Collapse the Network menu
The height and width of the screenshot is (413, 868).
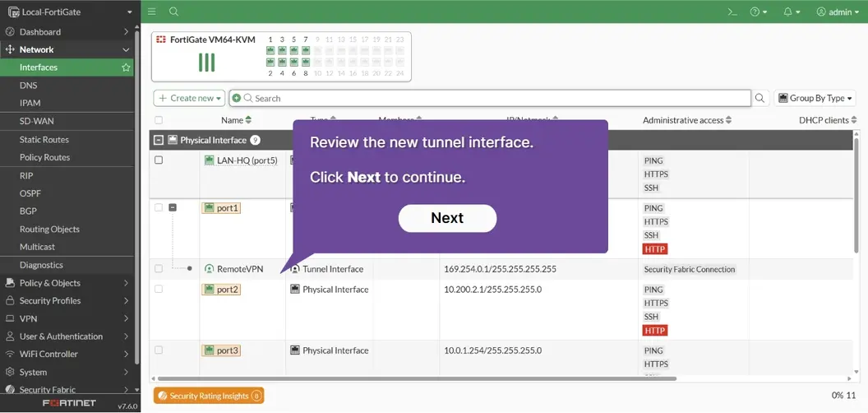[67, 49]
